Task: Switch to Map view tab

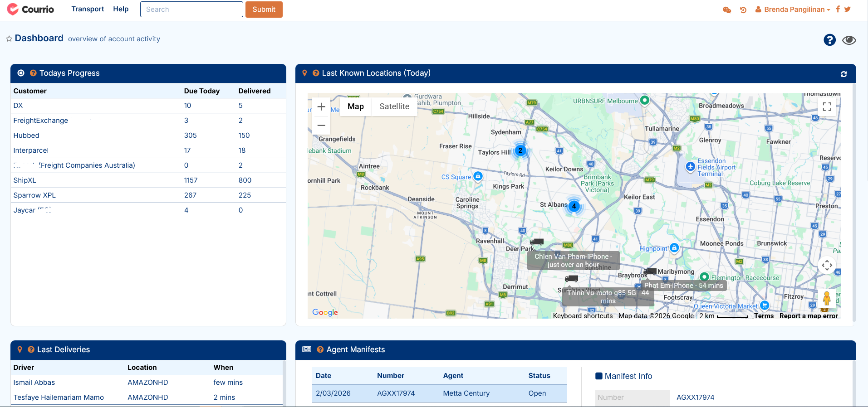Action: coord(356,107)
